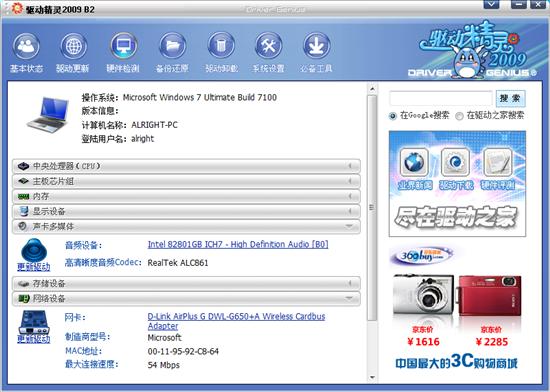Click the 业界新闻 globe icon
550x392 pixels.
point(415,162)
